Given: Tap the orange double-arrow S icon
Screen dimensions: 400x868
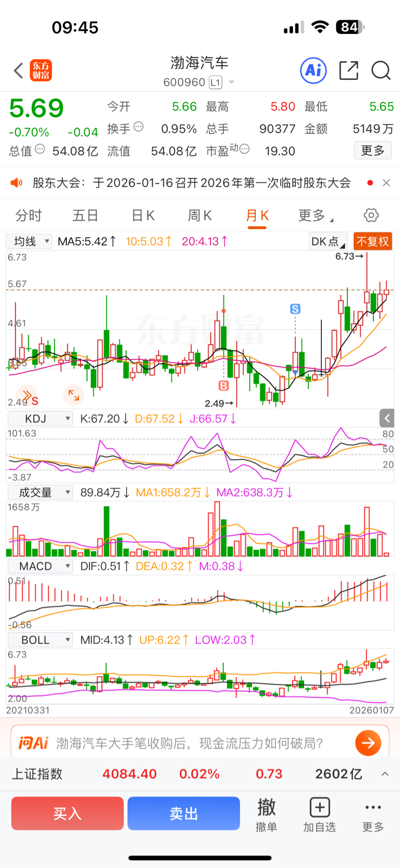Looking at the screenshot, I should [x=28, y=397].
